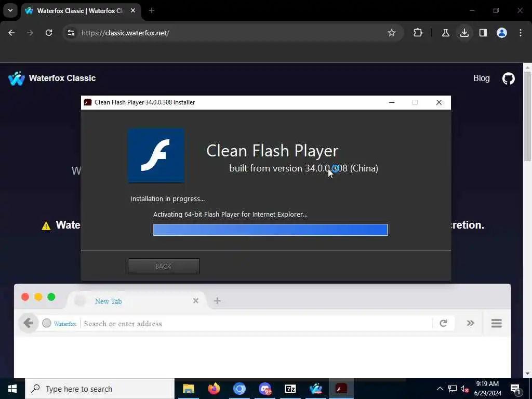Click the installer title bar Flash icon
Viewport: 532px width, 399px height.
pyautogui.click(x=88, y=102)
